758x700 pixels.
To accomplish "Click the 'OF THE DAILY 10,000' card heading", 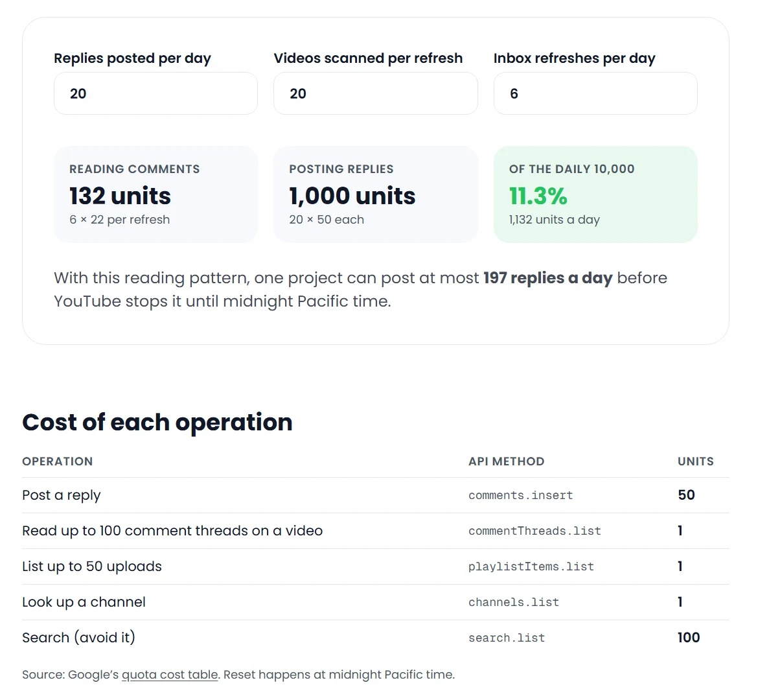I will [x=572, y=169].
